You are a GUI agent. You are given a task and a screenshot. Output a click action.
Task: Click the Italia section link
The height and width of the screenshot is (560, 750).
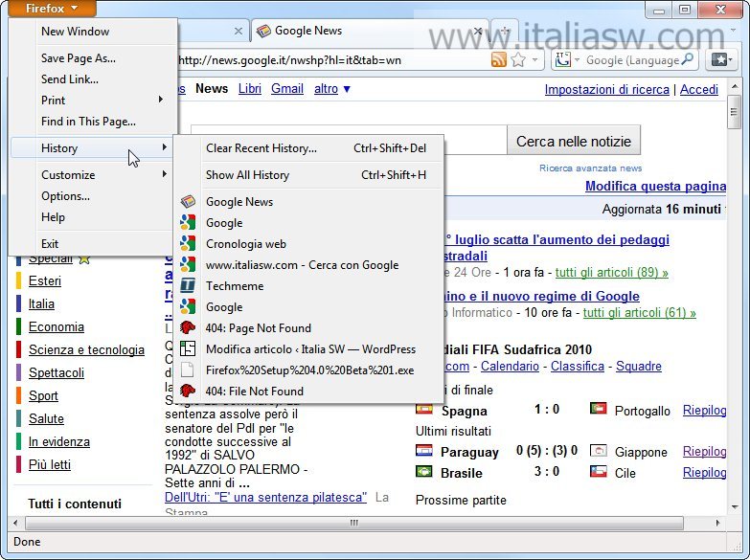[x=41, y=303]
